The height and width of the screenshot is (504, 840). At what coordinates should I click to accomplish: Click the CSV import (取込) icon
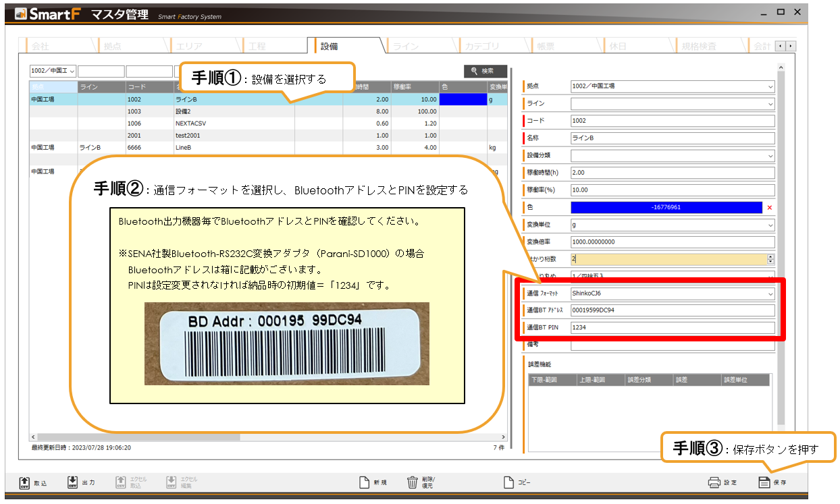coord(25,482)
